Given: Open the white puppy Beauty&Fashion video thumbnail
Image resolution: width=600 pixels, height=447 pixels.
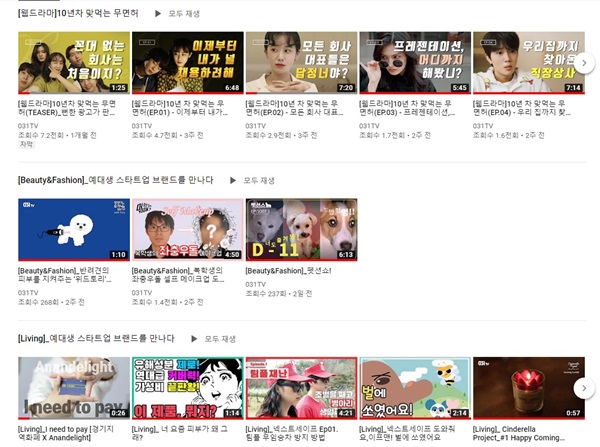Looking at the screenshot, I should [x=73, y=230].
